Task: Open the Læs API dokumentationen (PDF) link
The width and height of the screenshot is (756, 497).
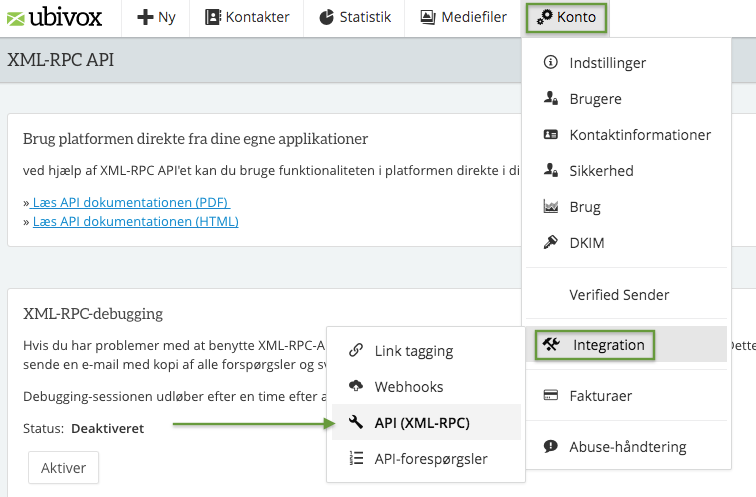Action: point(130,203)
